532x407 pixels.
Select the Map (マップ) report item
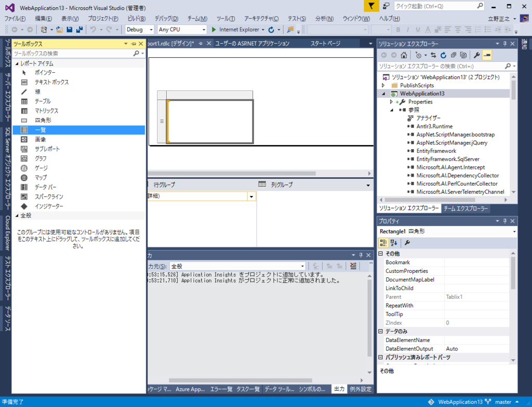pyautogui.click(x=79, y=178)
